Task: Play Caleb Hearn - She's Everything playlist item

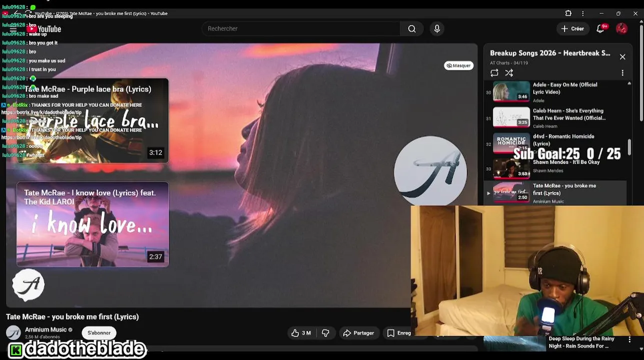Action: tap(555, 118)
